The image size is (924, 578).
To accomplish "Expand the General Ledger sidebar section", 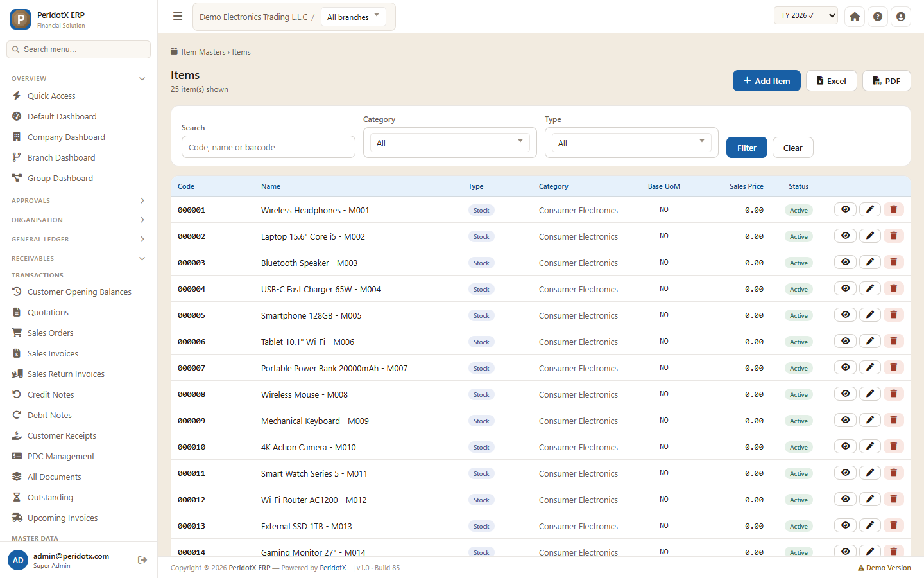I will coord(78,239).
